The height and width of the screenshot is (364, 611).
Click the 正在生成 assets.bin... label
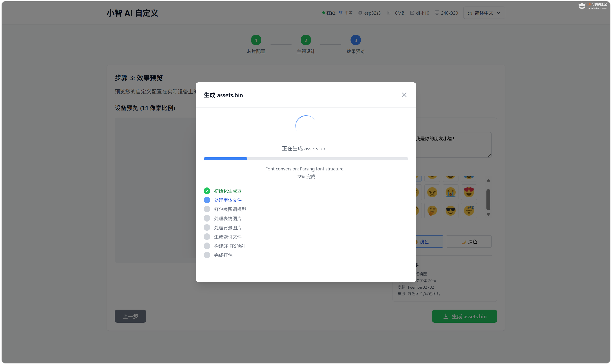click(306, 148)
